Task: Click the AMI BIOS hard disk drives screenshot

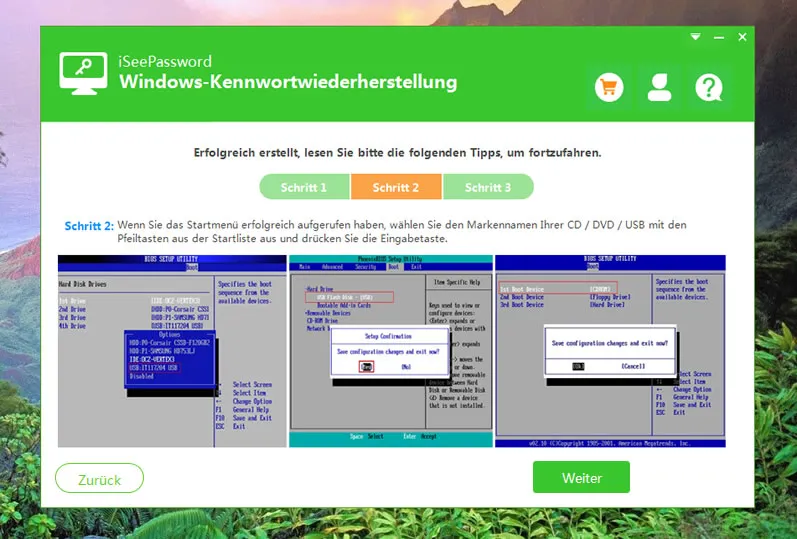Action: point(172,351)
